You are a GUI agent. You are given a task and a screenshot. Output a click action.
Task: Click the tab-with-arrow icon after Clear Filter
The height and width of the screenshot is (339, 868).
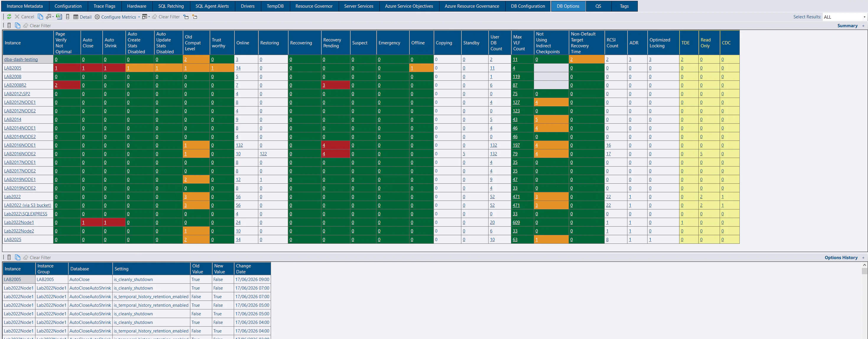[x=186, y=17]
